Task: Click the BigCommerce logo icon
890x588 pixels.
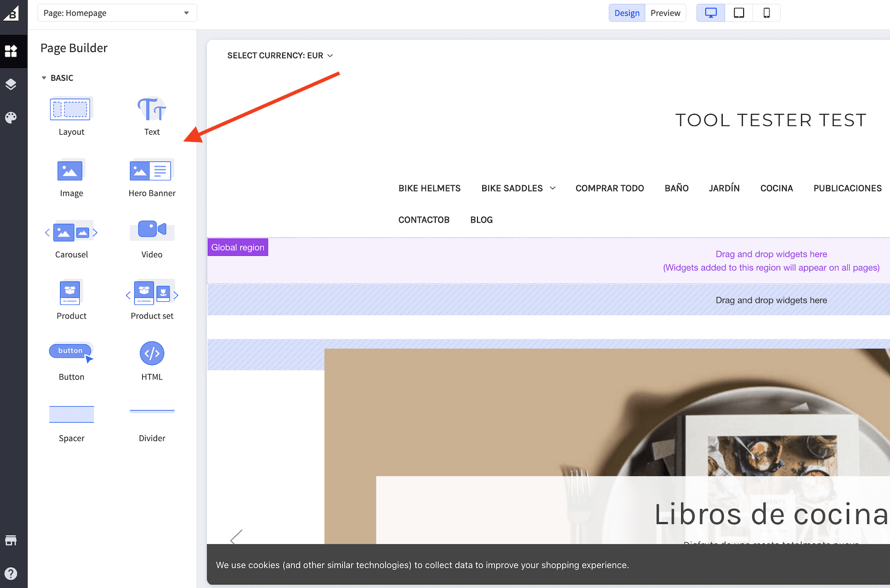Action: 11,13
